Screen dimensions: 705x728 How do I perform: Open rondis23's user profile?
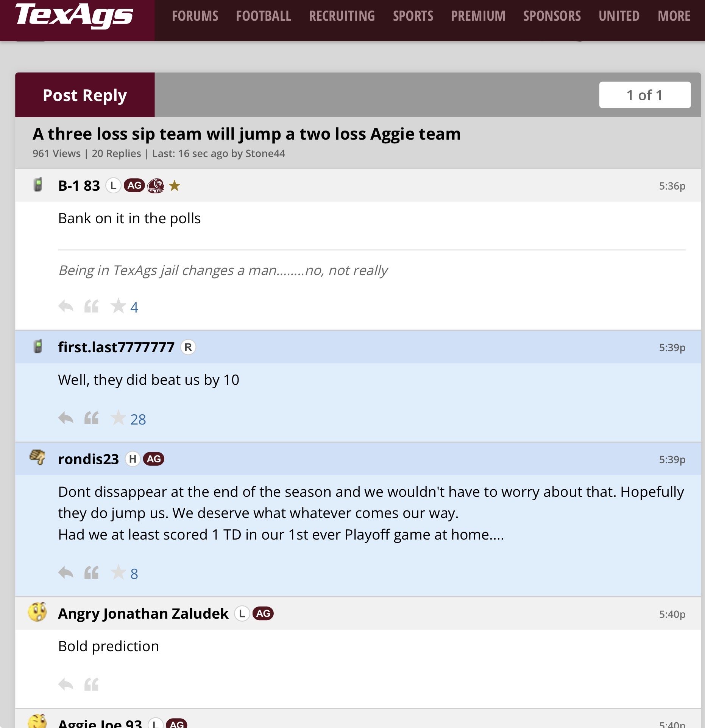(x=88, y=459)
